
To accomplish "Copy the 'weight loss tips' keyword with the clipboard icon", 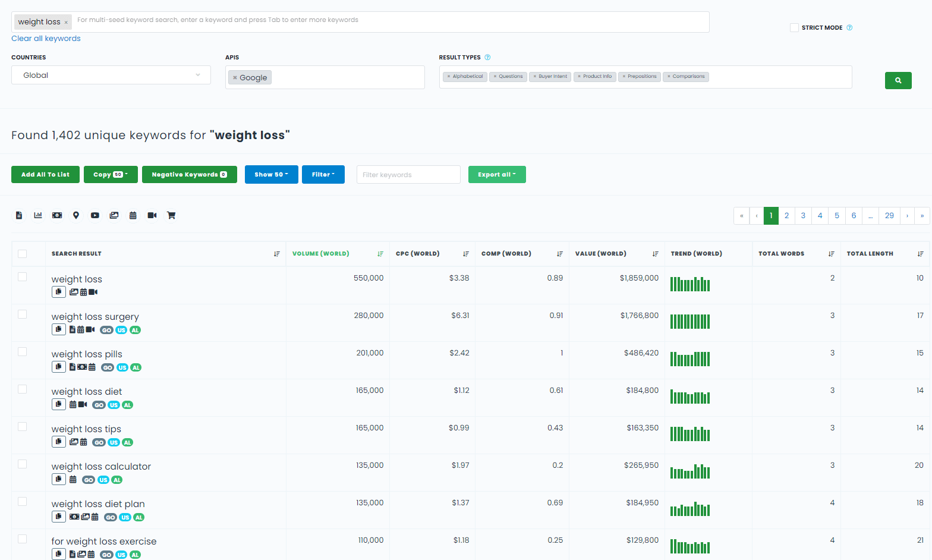I will [58, 442].
